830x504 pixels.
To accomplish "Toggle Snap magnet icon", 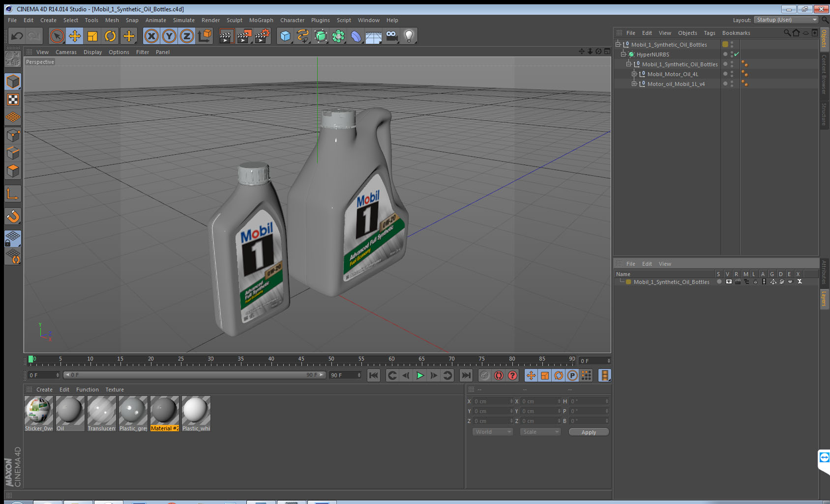I will (13, 216).
